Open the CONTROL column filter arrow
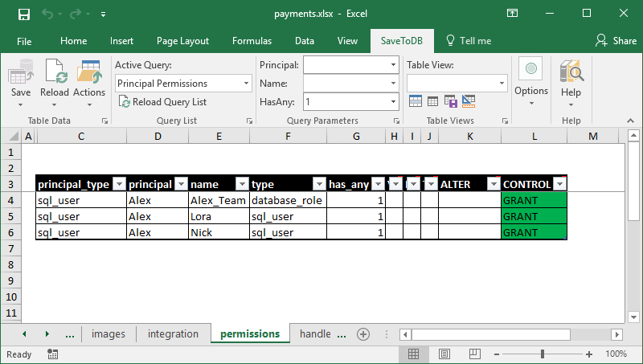Screen dimensions: 643x364 559,184
